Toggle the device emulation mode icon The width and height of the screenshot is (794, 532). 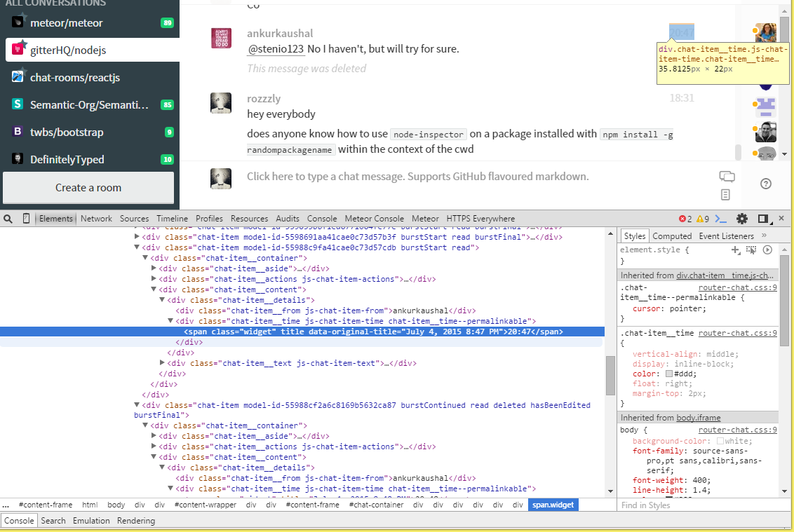click(x=26, y=218)
